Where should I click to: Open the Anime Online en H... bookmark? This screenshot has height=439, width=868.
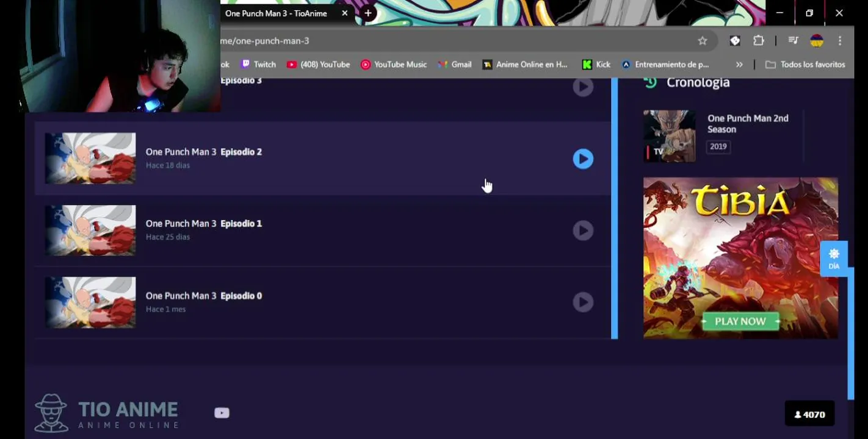[525, 64]
